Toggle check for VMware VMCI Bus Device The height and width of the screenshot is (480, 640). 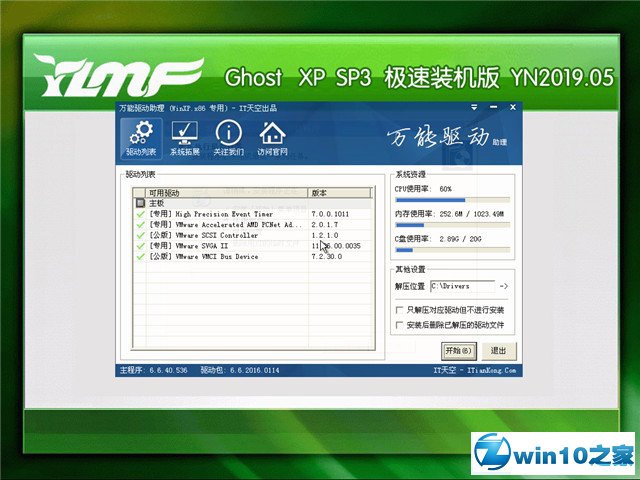click(x=140, y=256)
